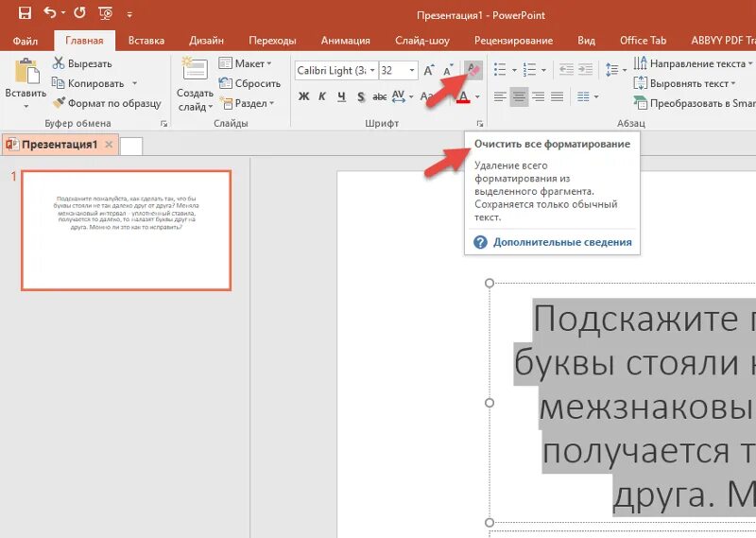The width and height of the screenshot is (756, 538).
Task: Toggle center alignment
Action: coord(519,96)
